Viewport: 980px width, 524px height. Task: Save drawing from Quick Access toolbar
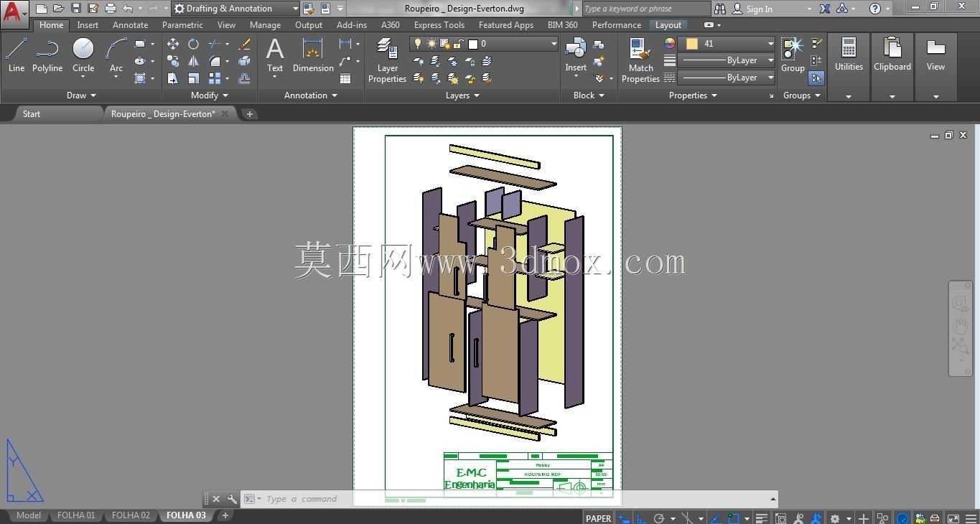pyautogui.click(x=76, y=9)
